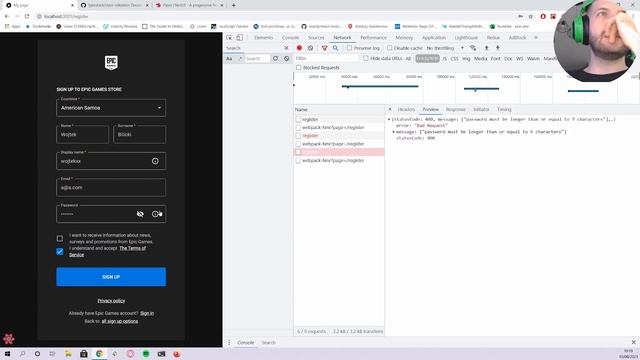Open the Timing tab of the request
The width and height of the screenshot is (640, 360).
pos(504,109)
